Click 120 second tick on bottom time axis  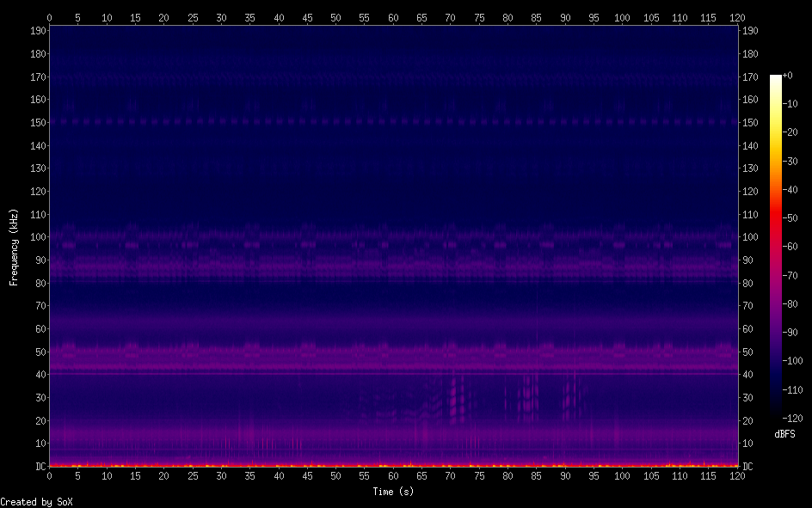[x=736, y=475]
